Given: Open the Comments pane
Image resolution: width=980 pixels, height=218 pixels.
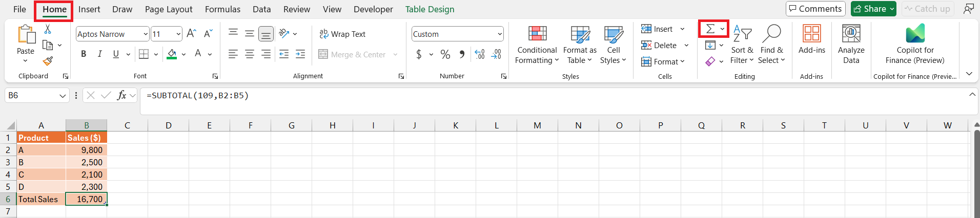Looking at the screenshot, I should click(x=815, y=9).
